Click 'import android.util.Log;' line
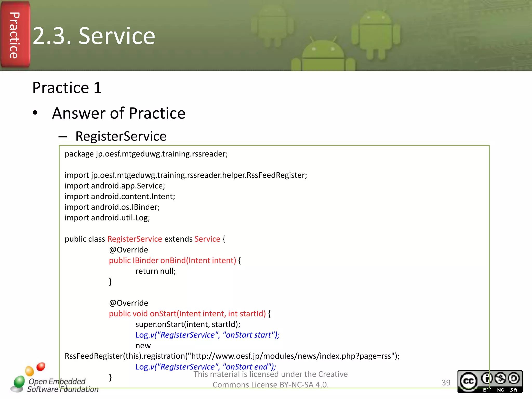This screenshot has width=532, height=399. (x=107, y=218)
